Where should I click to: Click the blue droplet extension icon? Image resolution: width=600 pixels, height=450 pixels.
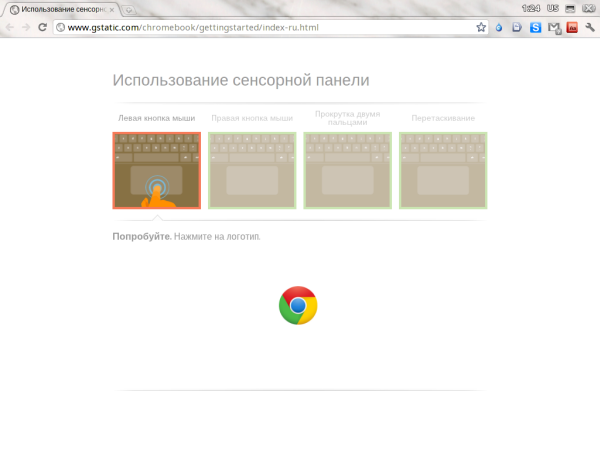[x=499, y=28]
